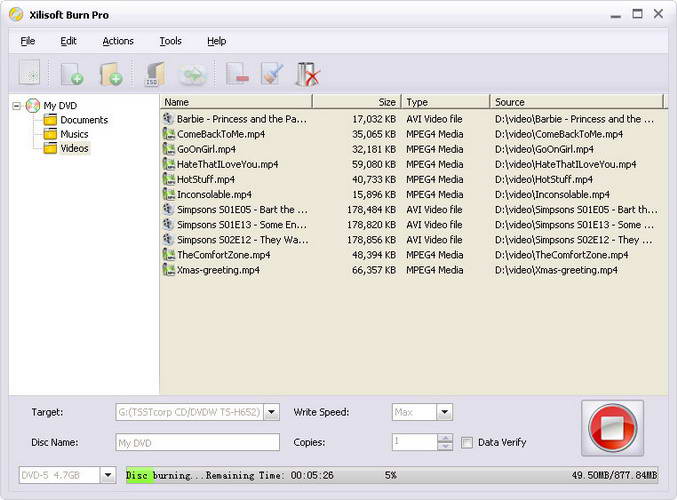Click the My DVD disc icon

(x=33, y=105)
